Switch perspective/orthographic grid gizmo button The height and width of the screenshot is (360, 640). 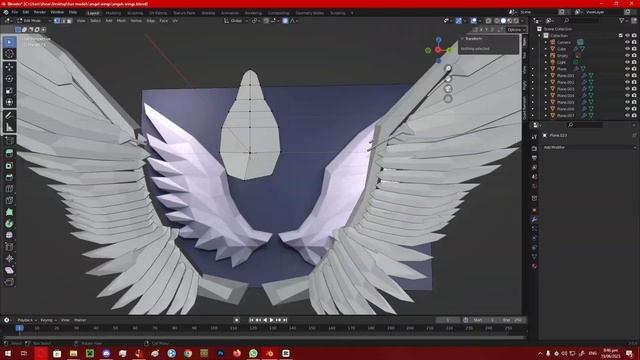[x=448, y=99]
